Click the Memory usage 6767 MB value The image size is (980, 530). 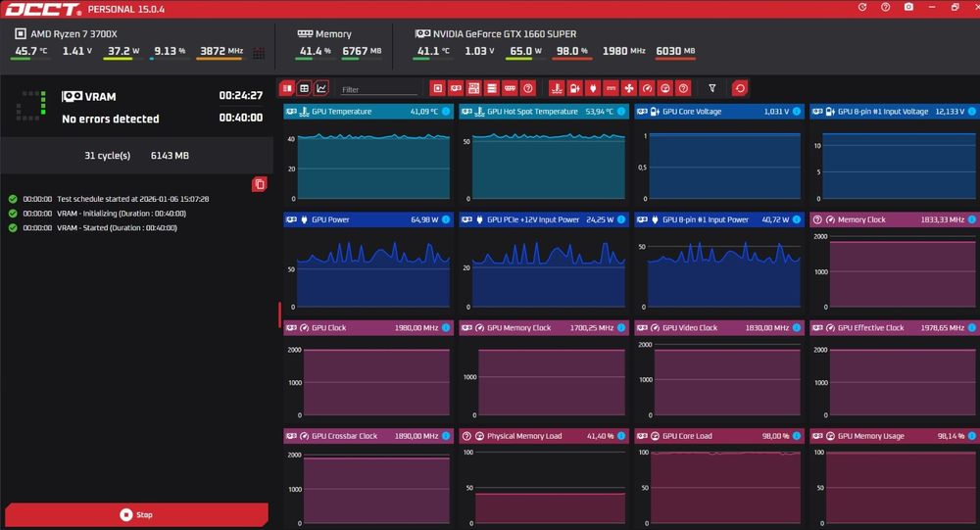(362, 51)
